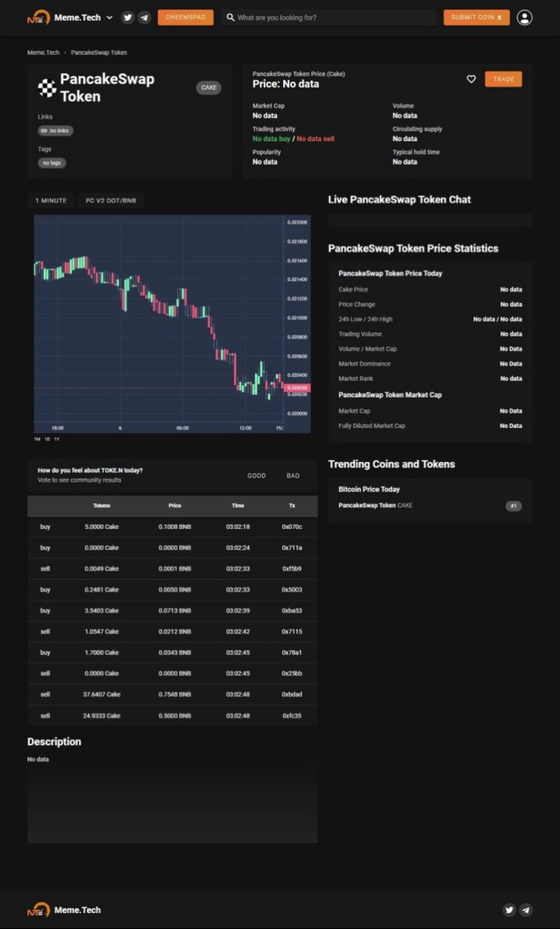The image size is (560, 929).
Task: Click the 'Price: No data' heading
Action: [x=285, y=84]
